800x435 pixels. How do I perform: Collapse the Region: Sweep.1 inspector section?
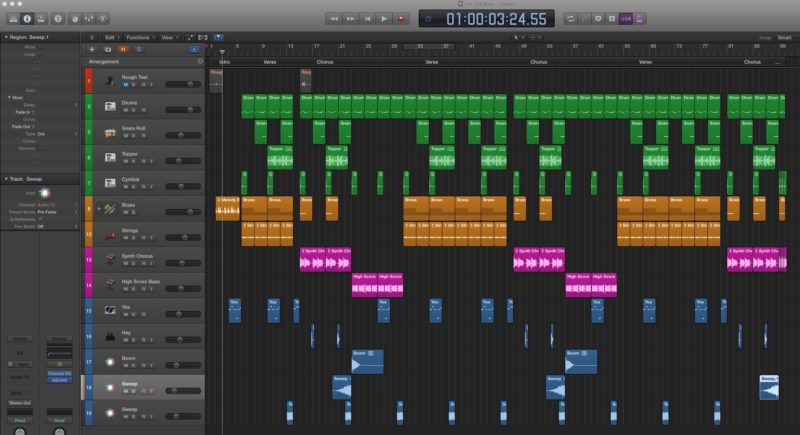click(6, 37)
